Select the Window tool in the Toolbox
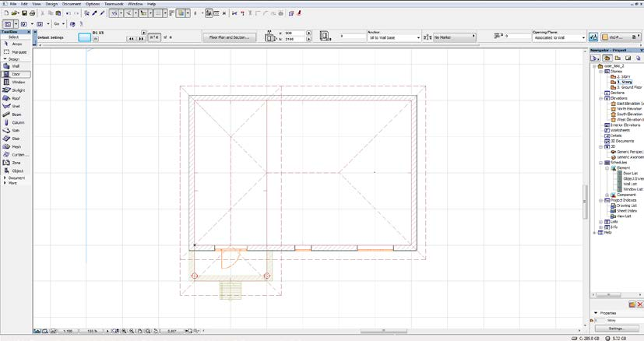Image resolution: width=644 pixels, height=341 pixels. (x=16, y=83)
